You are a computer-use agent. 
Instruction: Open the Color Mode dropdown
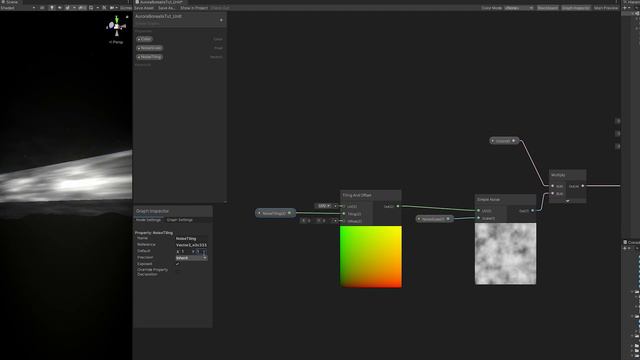point(519,8)
